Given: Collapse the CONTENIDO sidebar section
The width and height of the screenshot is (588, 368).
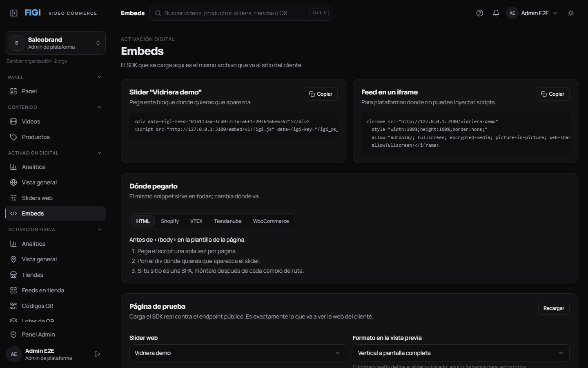Looking at the screenshot, I should point(55,107).
